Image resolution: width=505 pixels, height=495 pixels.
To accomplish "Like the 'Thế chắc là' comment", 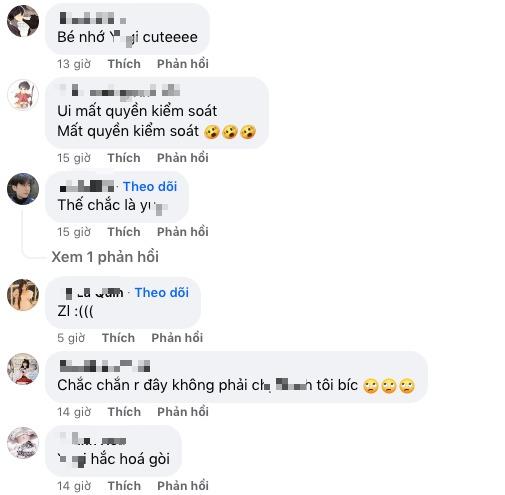I will tap(124, 232).
